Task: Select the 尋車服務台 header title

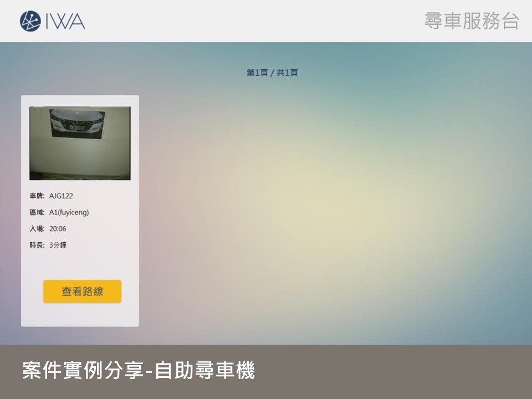Action: point(472,21)
